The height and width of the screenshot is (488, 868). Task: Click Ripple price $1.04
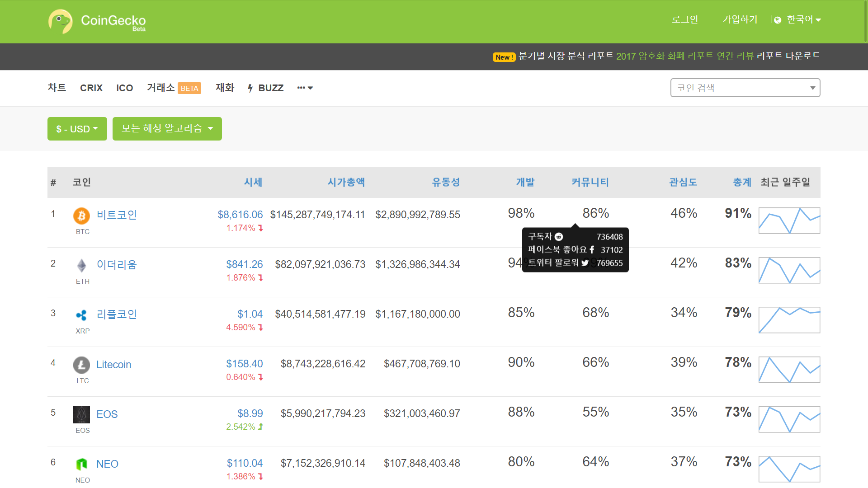pos(250,314)
